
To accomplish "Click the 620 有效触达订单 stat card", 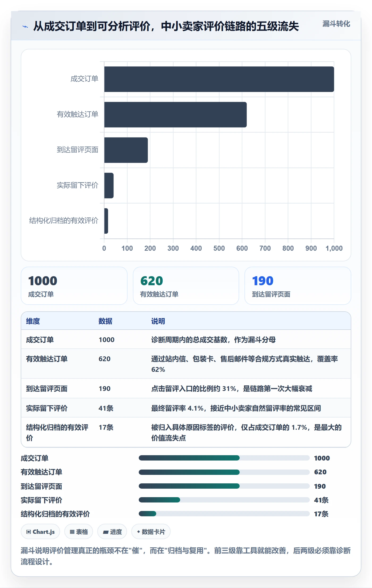I will point(186,286).
